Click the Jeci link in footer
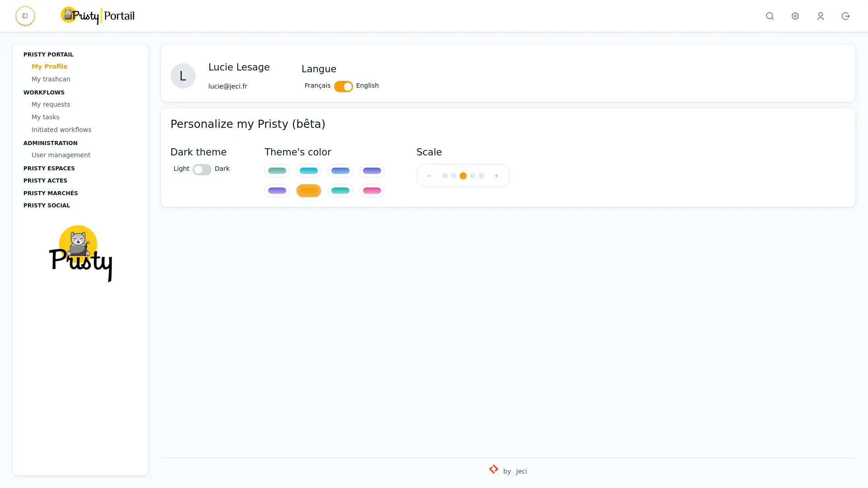Image resolution: width=868 pixels, height=488 pixels. click(521, 471)
